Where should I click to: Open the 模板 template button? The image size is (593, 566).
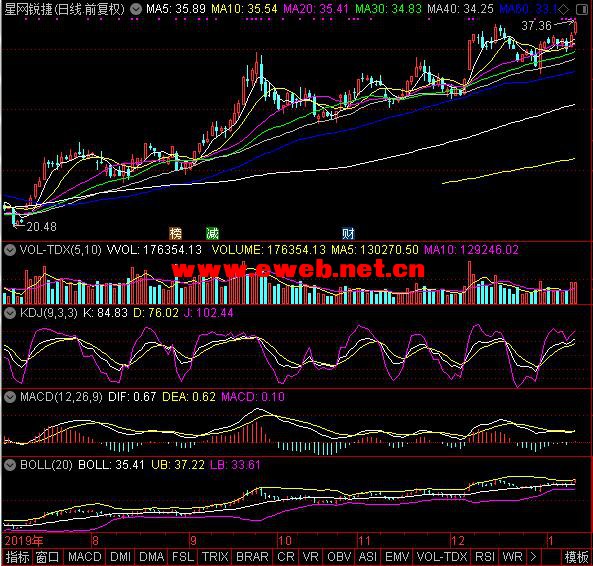tap(577, 557)
